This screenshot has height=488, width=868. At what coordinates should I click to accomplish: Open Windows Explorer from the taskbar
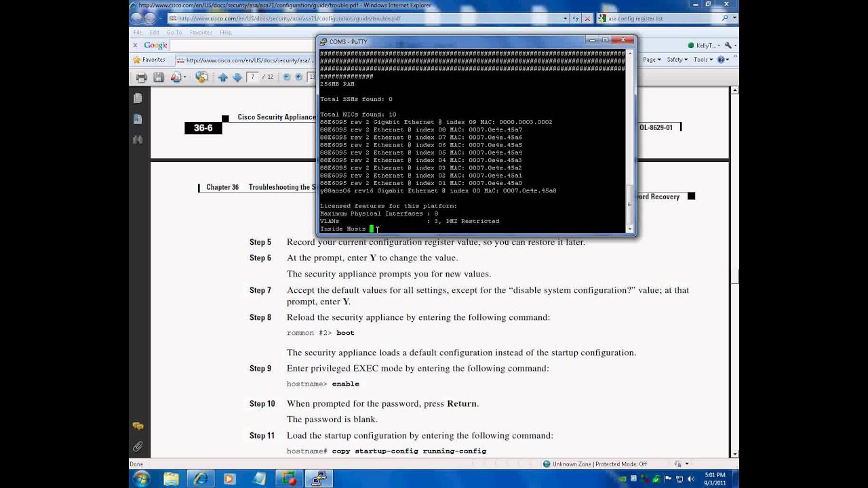tap(171, 479)
